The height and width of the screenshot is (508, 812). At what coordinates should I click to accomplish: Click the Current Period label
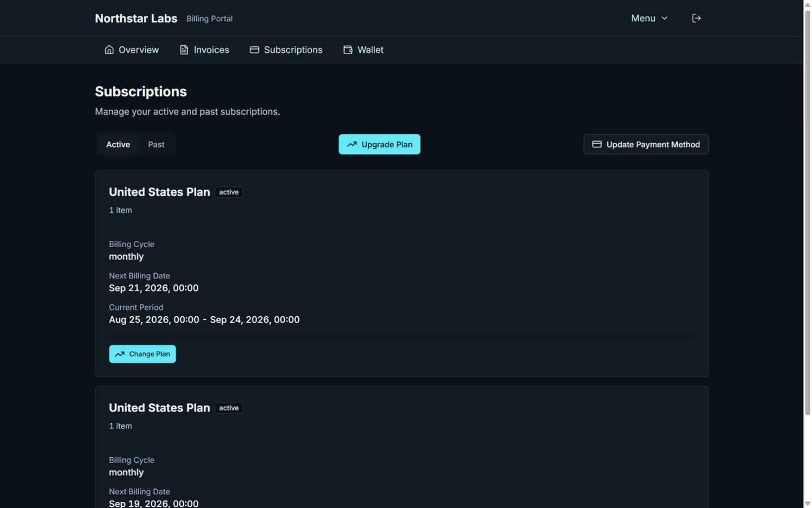coord(136,307)
